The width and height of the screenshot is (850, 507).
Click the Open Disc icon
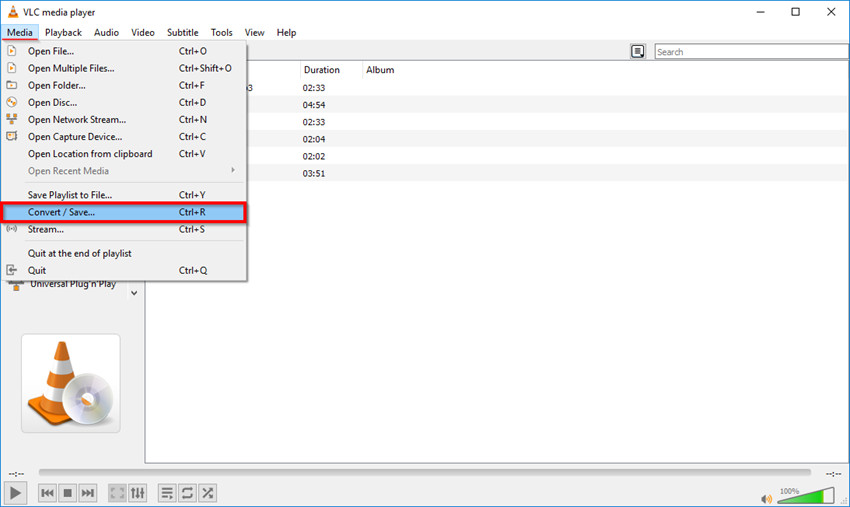pyautogui.click(x=11, y=102)
